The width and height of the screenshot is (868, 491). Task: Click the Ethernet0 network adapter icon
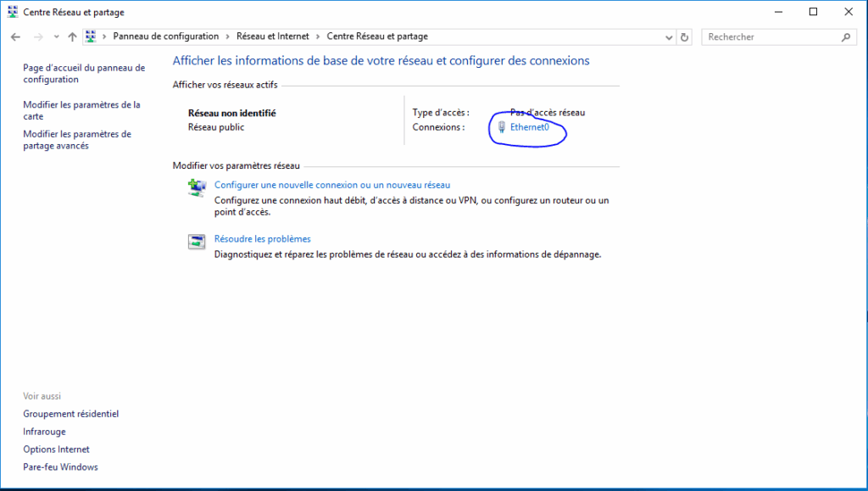[502, 127]
